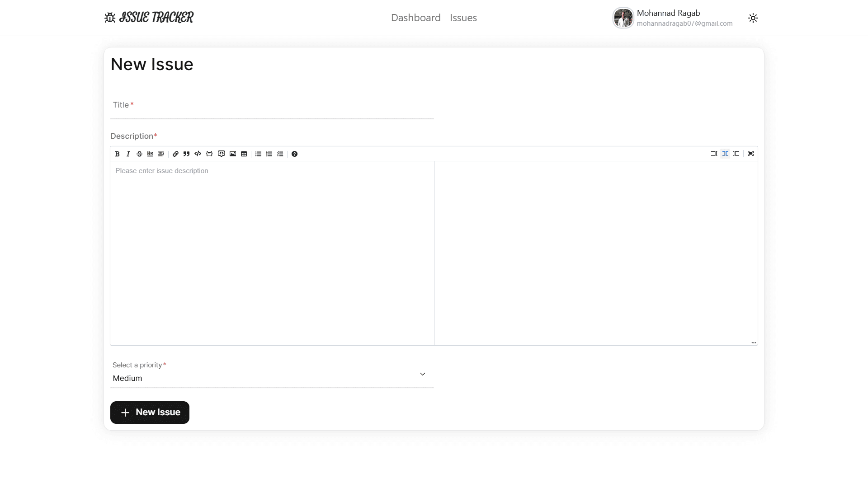Viewport: 868px width, 488px height.
Task: Insert a horizontal rule (HR)
Action: 150,154
